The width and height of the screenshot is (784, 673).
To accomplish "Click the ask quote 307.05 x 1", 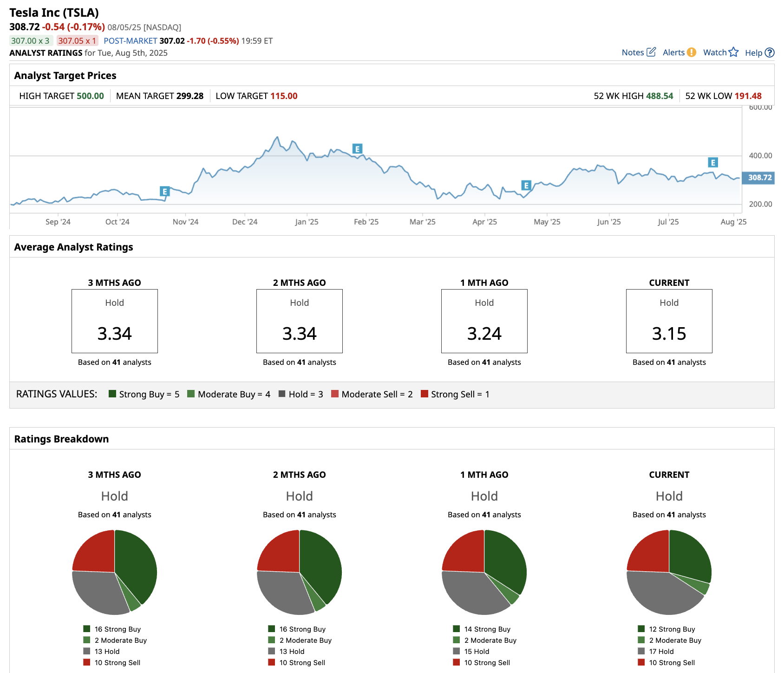I will (77, 40).
